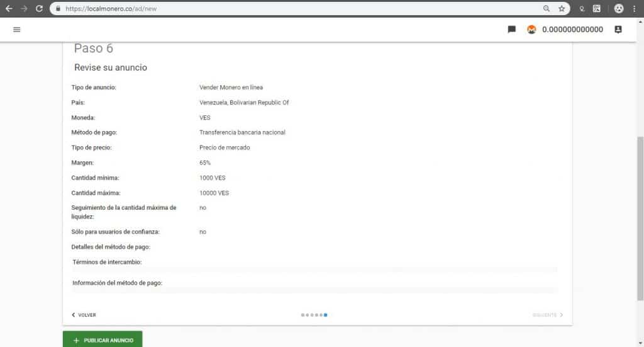
Task: Click the QR code extension icon
Action: click(x=597, y=9)
